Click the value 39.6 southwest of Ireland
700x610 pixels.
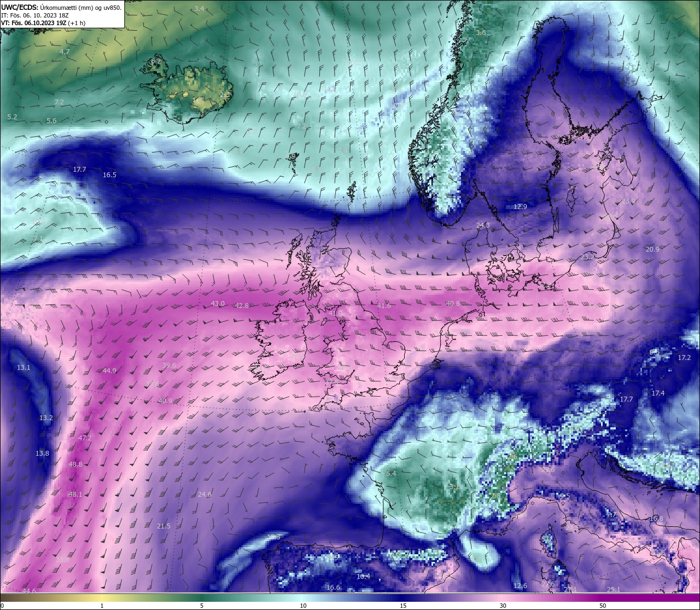pos(170,365)
